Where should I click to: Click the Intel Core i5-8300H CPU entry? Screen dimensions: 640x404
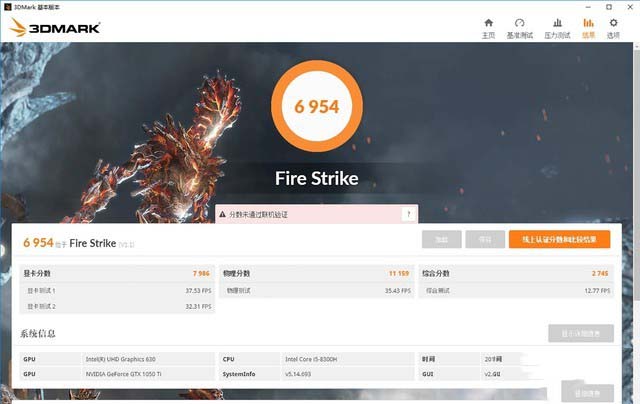(x=311, y=359)
